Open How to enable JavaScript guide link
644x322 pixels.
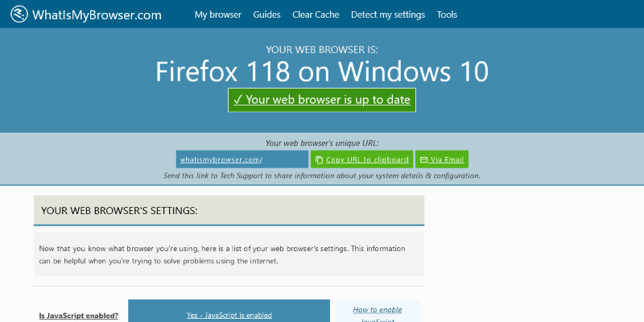point(378,316)
